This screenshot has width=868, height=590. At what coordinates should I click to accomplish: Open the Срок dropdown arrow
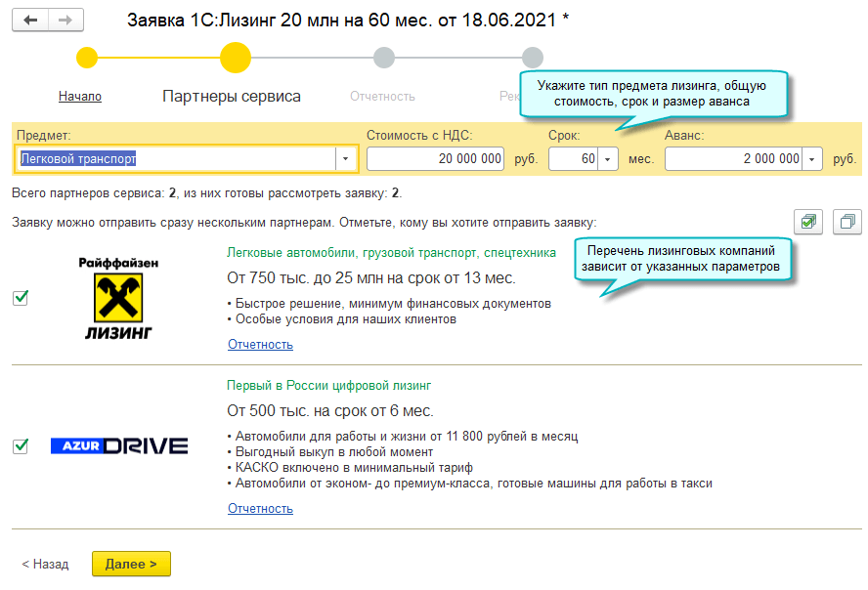(x=608, y=158)
